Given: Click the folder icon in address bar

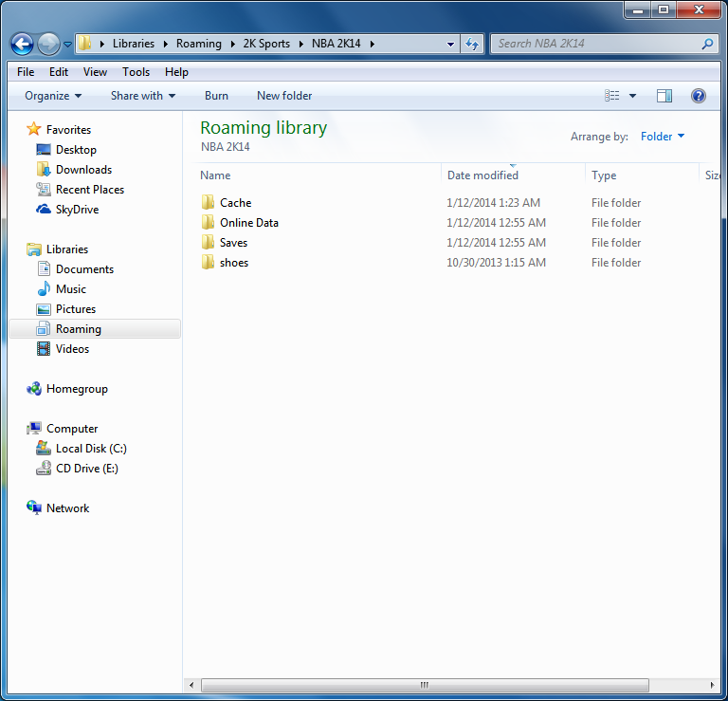Looking at the screenshot, I should pos(84,44).
